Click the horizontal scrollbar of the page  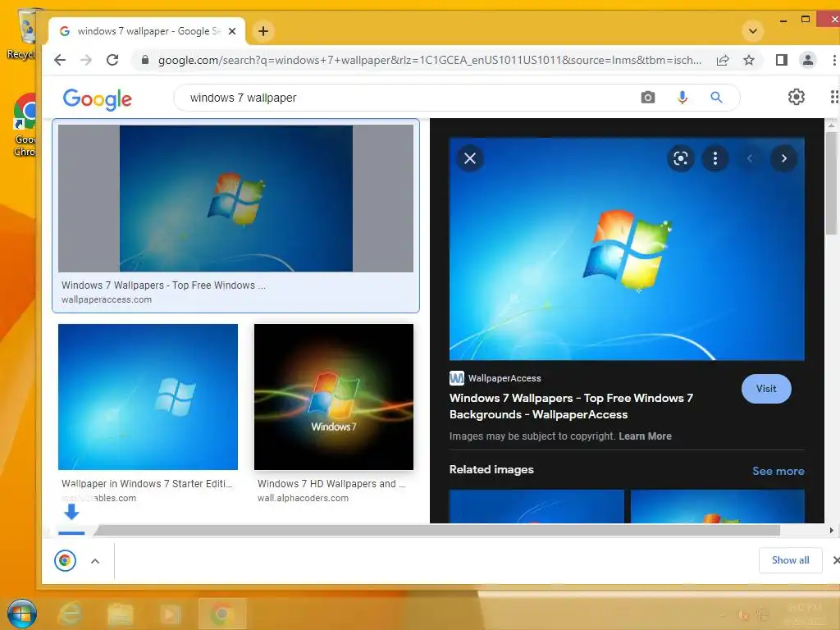click(436, 531)
